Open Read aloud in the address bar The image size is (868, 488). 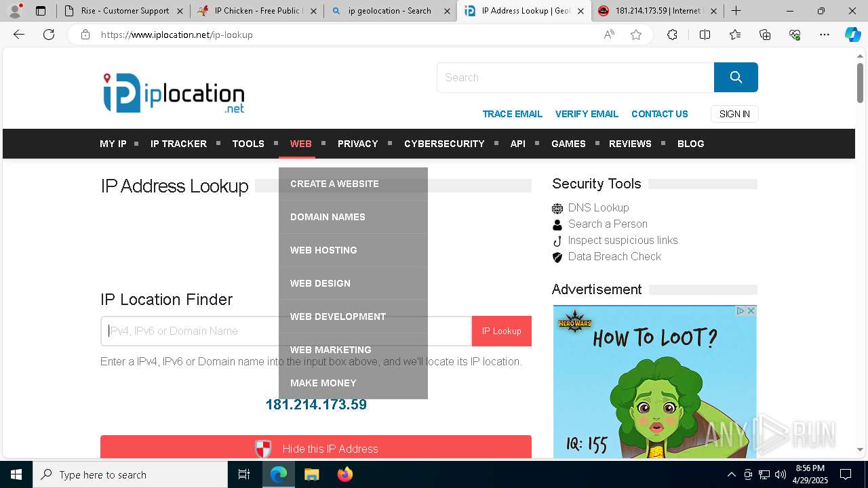pos(609,35)
